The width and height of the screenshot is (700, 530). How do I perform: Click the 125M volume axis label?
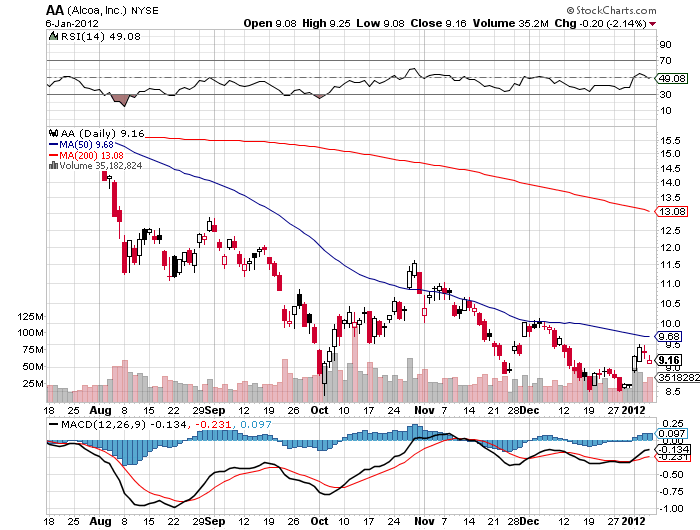point(30,317)
